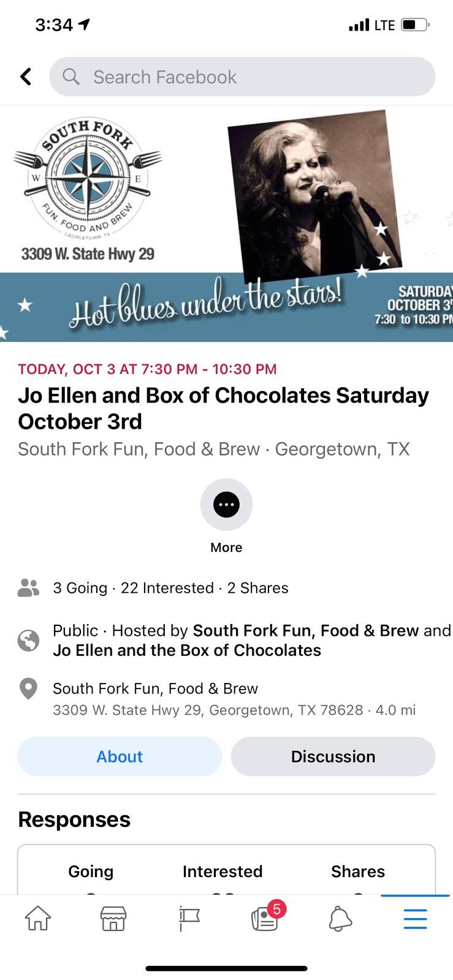Tap the Search Facebook field
Image resolution: width=453 pixels, height=980 pixels.
pos(242,77)
